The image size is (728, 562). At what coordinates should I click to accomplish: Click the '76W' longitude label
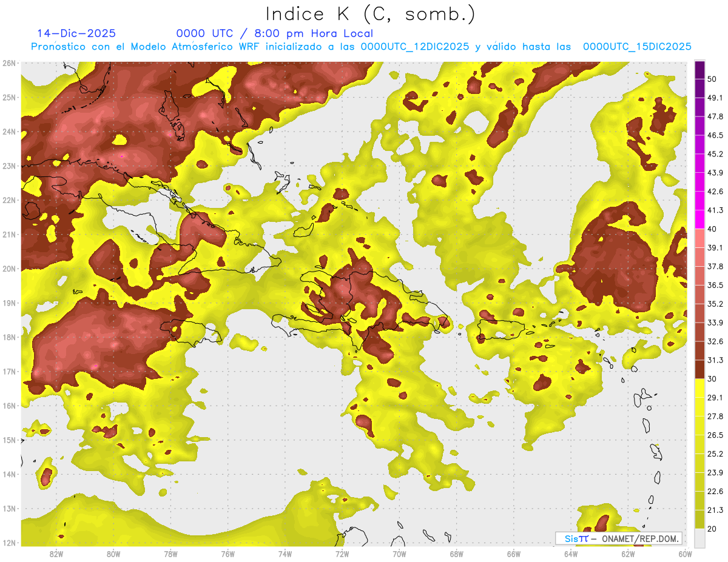(227, 554)
